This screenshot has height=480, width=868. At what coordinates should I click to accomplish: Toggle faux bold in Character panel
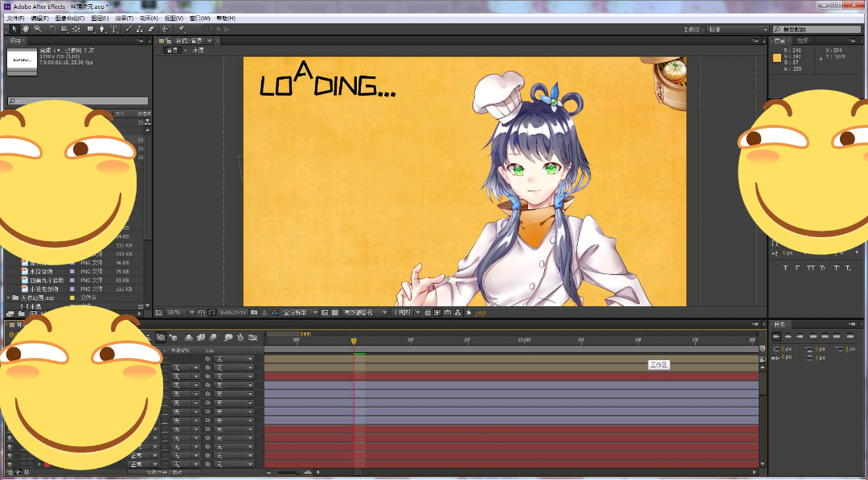click(x=785, y=268)
